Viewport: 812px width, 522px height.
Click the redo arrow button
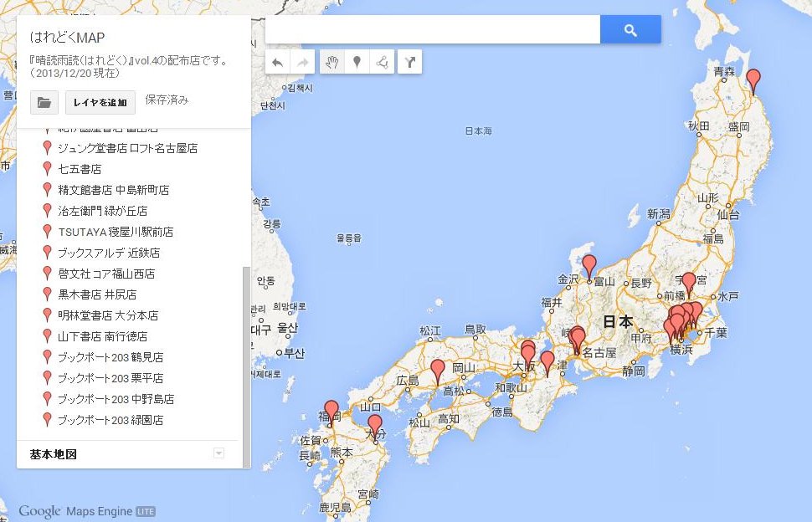[x=302, y=62]
